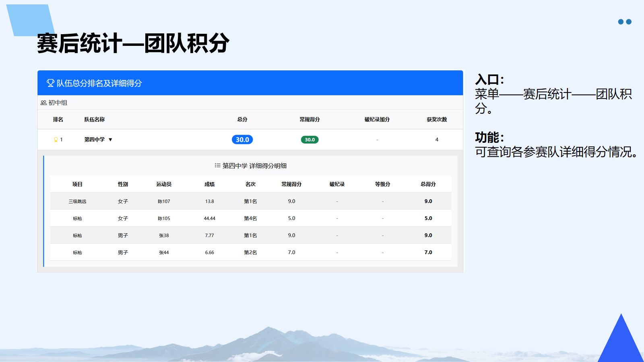Click the 功能: heading

click(x=489, y=138)
